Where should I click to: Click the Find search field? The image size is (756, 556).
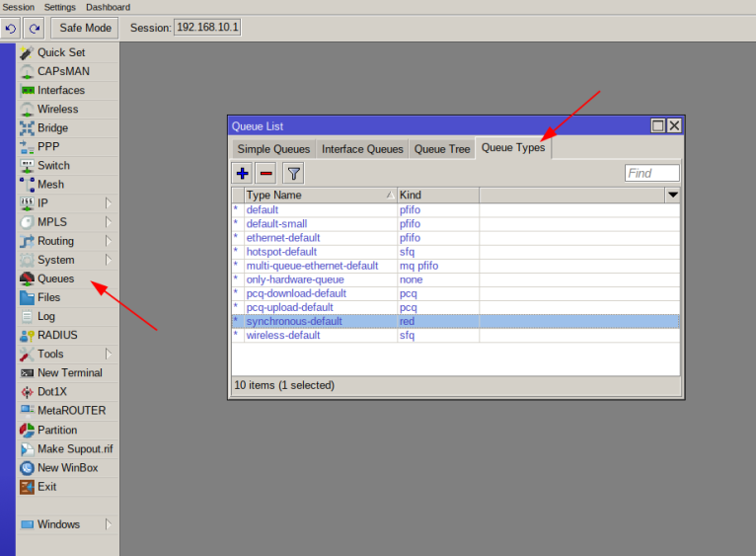coord(651,174)
